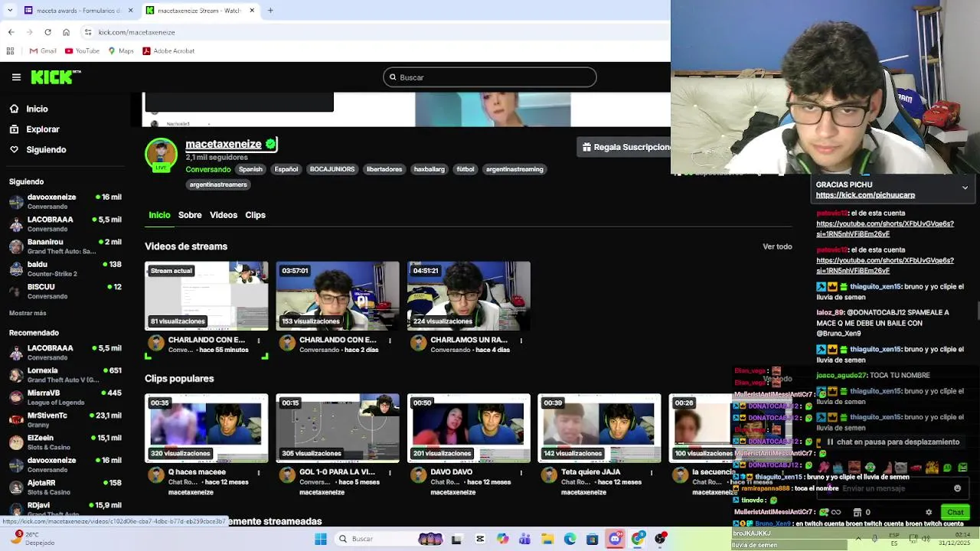
Task: Click the macetaxeneize channel name
Action: tap(224, 144)
